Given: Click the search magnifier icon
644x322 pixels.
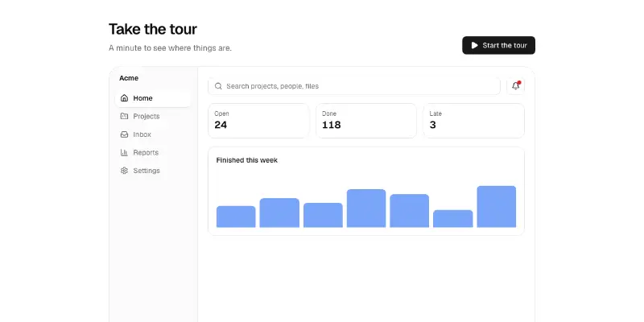Looking at the screenshot, I should coord(218,86).
